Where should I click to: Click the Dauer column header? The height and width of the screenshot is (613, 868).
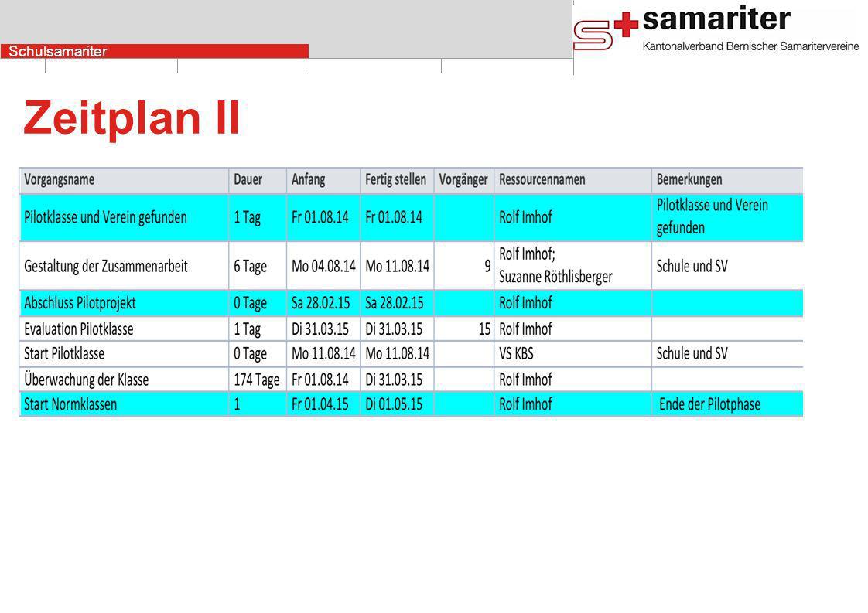(x=258, y=180)
